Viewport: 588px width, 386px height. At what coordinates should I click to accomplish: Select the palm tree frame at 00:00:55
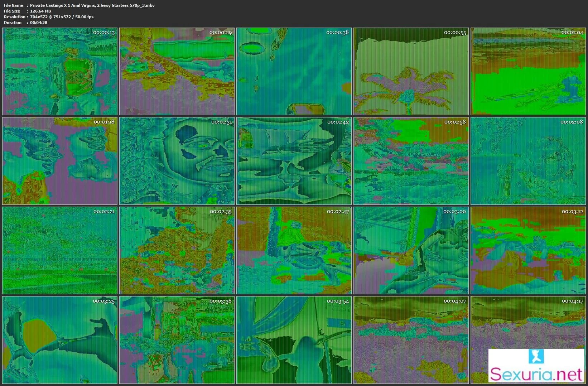click(411, 72)
